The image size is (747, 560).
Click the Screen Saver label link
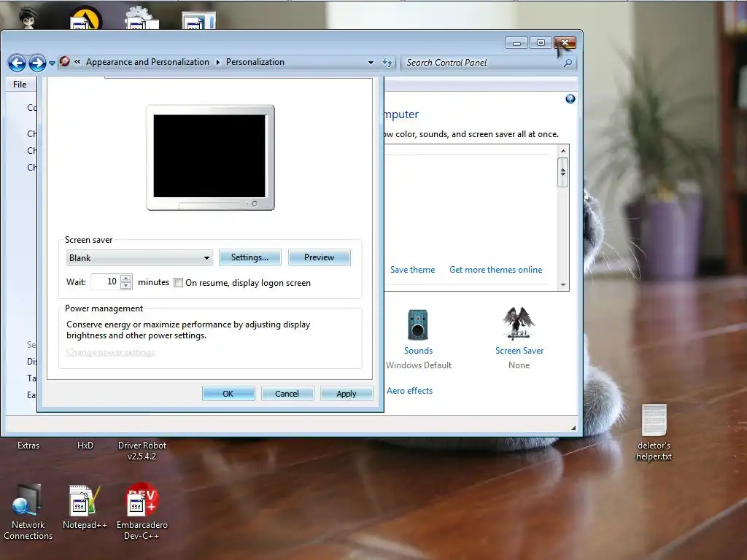[x=519, y=351]
